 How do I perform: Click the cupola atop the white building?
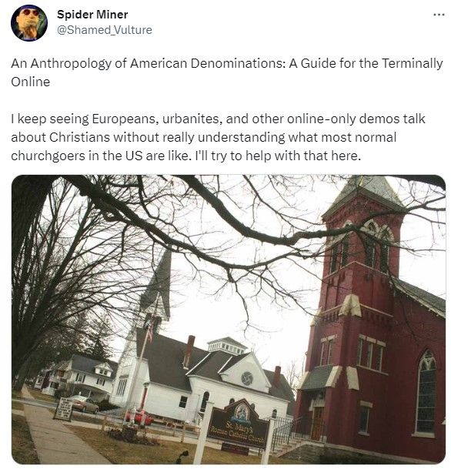[x=227, y=346]
